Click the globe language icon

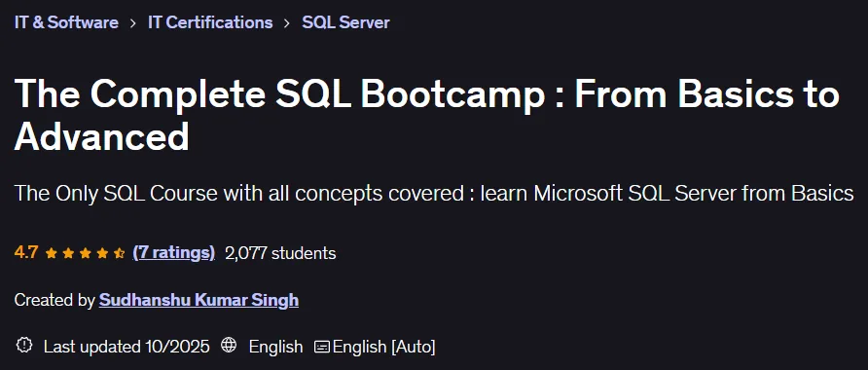coord(229,346)
